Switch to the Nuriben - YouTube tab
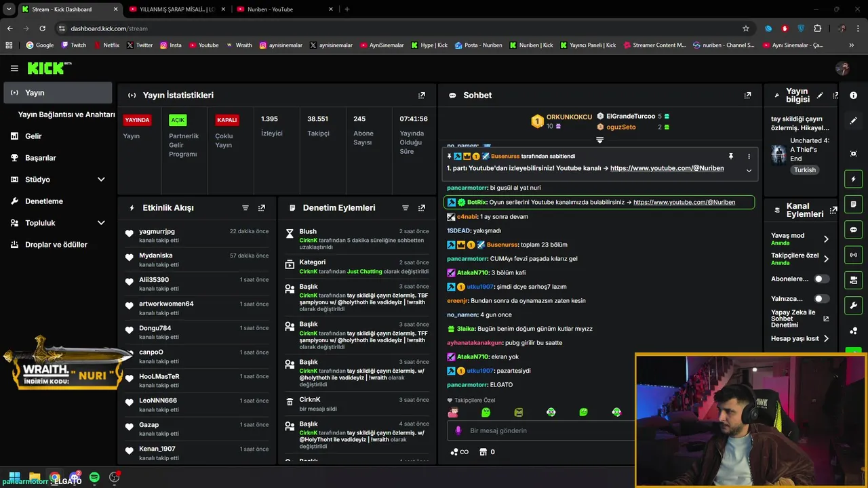 285,9
